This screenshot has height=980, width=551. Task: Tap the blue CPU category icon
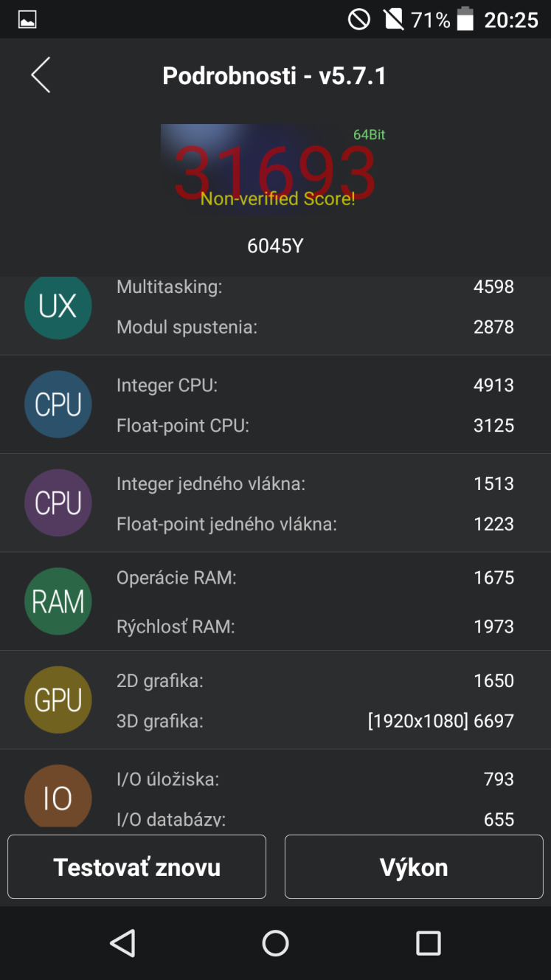click(x=58, y=404)
